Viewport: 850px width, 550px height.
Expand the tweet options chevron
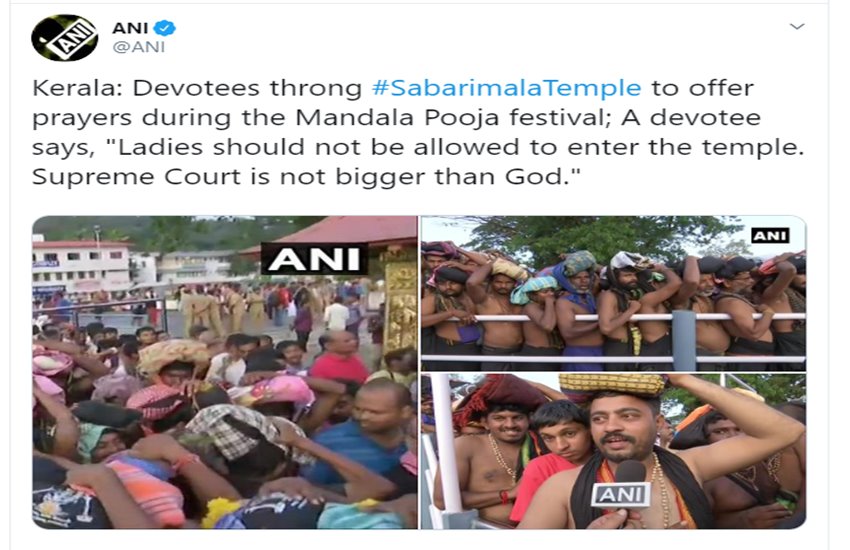[x=796, y=26]
